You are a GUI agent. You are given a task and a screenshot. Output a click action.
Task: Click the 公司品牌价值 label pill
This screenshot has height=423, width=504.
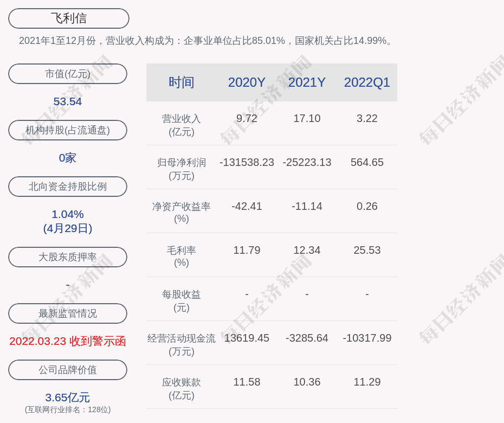[x=68, y=370]
